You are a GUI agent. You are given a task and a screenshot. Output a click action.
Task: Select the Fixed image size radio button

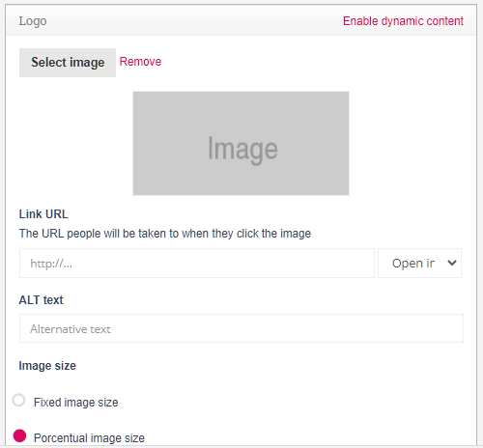(x=18, y=400)
